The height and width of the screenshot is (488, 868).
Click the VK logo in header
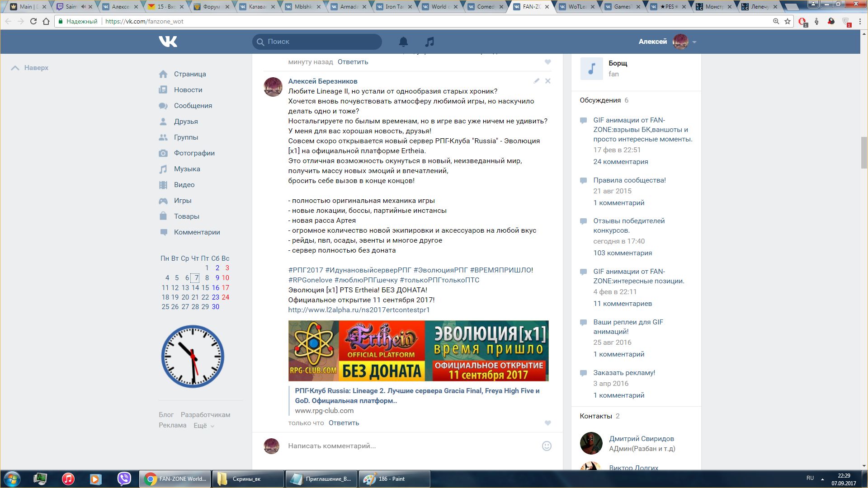click(x=168, y=42)
